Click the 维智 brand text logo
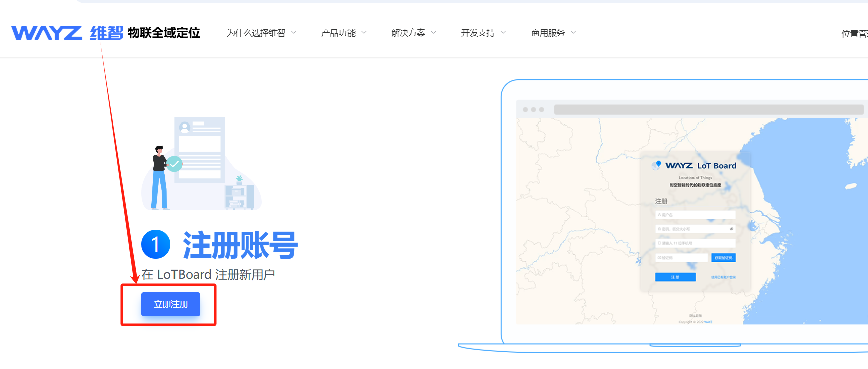The width and height of the screenshot is (868, 369). [x=107, y=33]
